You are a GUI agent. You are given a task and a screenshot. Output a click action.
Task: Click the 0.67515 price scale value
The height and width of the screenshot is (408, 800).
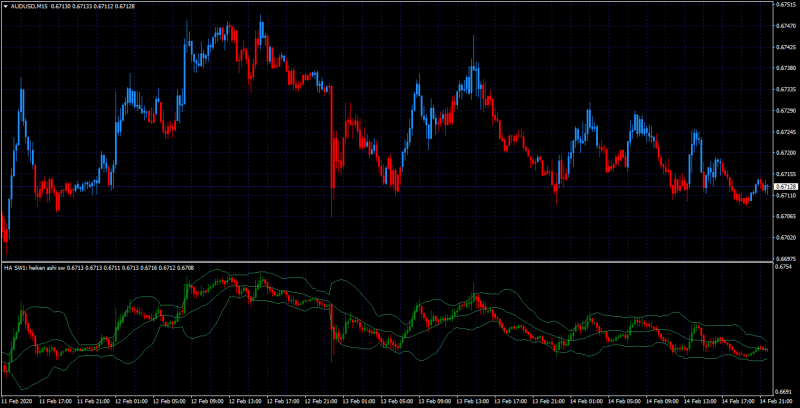(786, 4)
